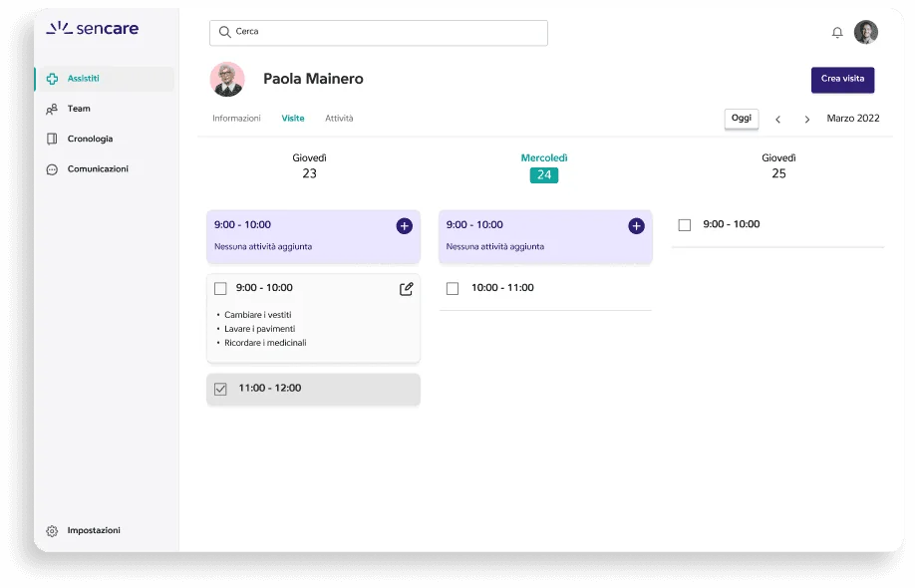Click 'Lavare i pavimenti' activity
915x588 pixels.
260,329
